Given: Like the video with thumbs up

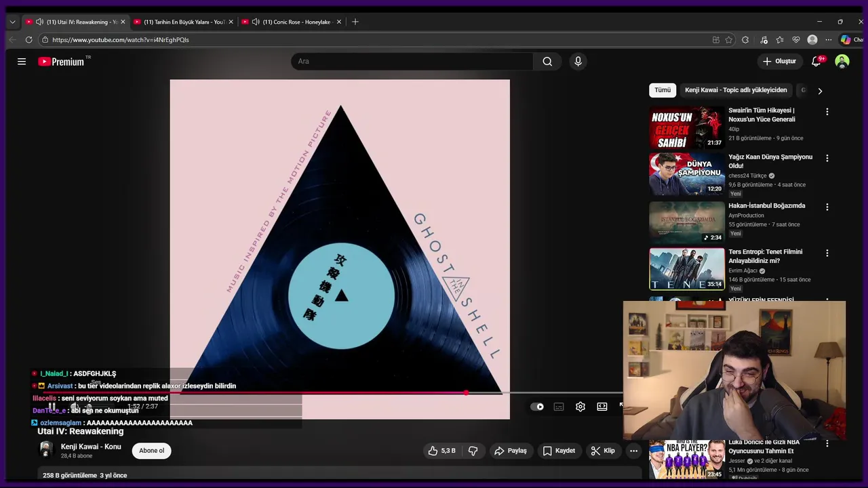Looking at the screenshot, I should pyautogui.click(x=441, y=451).
